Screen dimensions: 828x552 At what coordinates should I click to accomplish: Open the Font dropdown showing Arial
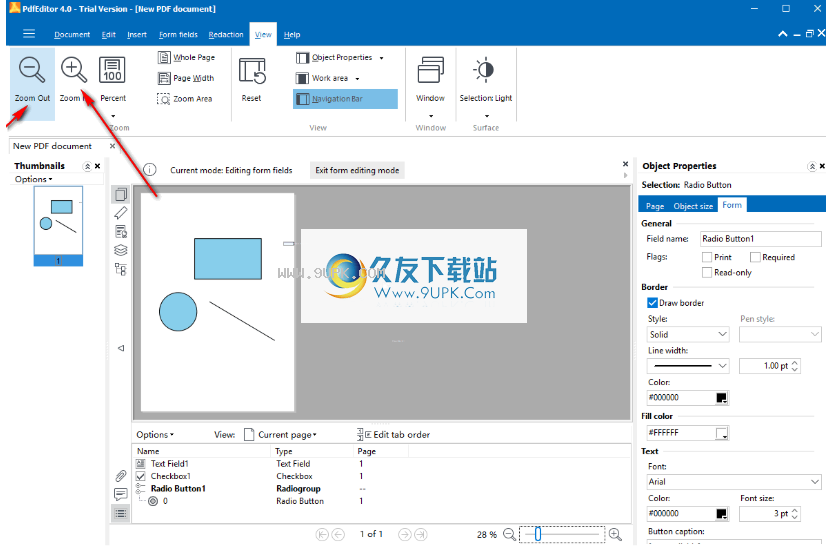click(x=734, y=482)
